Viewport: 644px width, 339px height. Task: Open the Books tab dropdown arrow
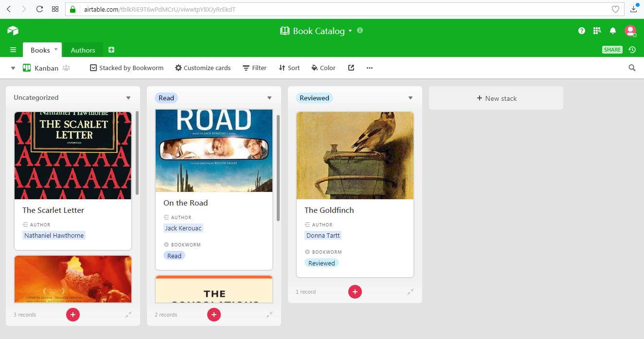tap(56, 49)
